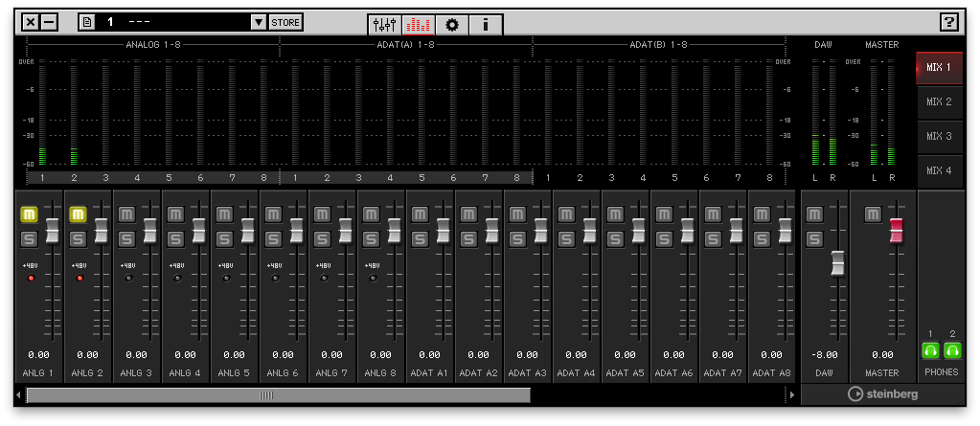Click the preset document icon
The height and width of the screenshot is (426, 980).
click(87, 22)
